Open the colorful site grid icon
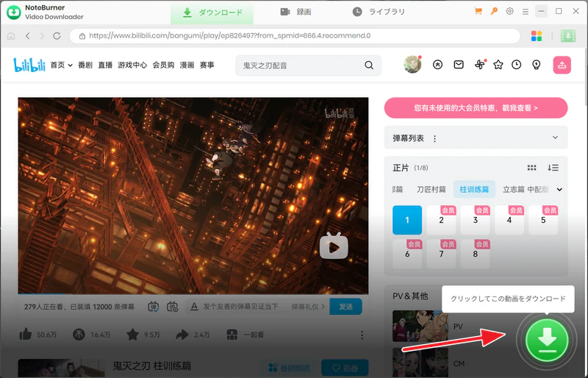This screenshot has width=588, height=378. 537,36
